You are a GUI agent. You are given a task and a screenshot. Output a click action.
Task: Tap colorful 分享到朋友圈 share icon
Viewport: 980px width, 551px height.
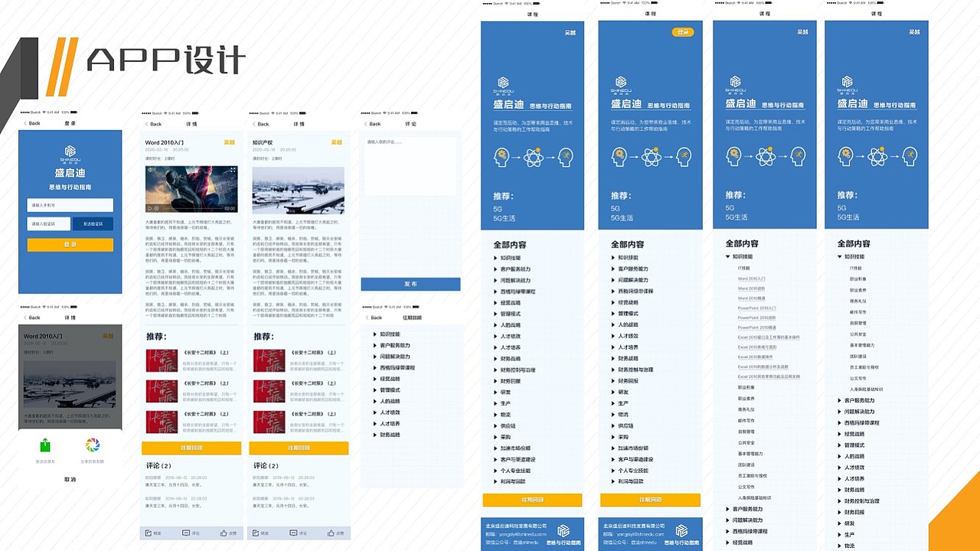(x=92, y=445)
